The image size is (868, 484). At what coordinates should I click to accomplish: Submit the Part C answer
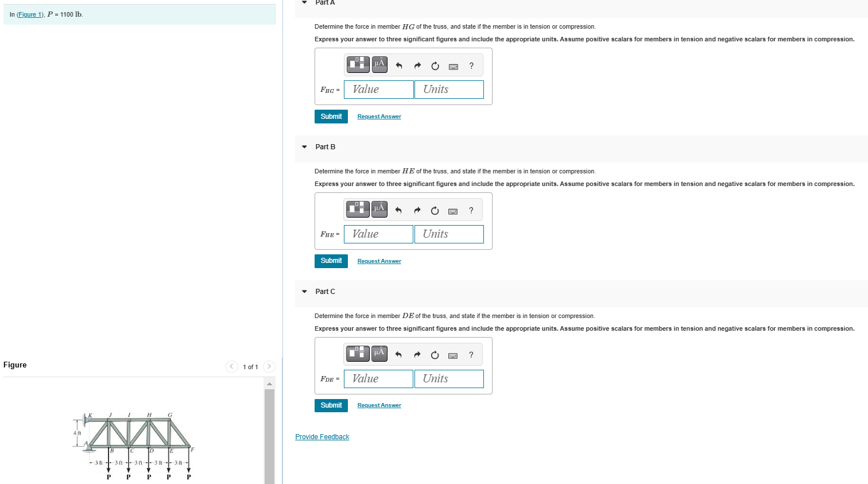[331, 405]
